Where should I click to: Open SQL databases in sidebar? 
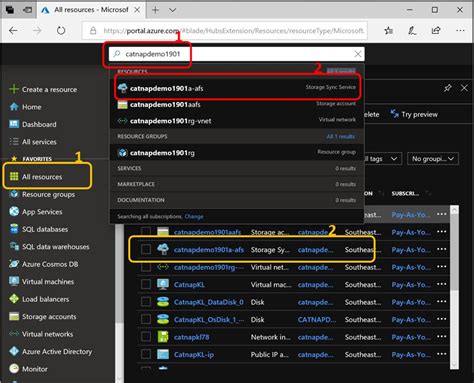(39, 229)
